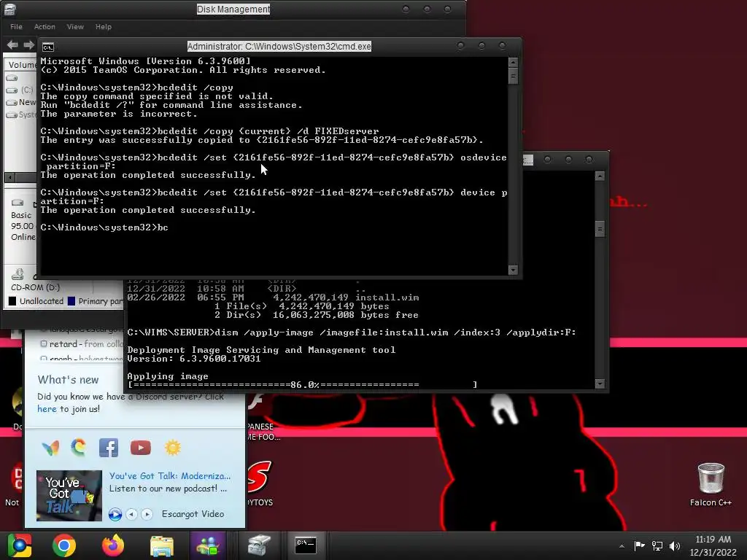Screen dimensions: 747x560
Task: Open the Facebook icon in messenger panel
Action: pos(109,448)
